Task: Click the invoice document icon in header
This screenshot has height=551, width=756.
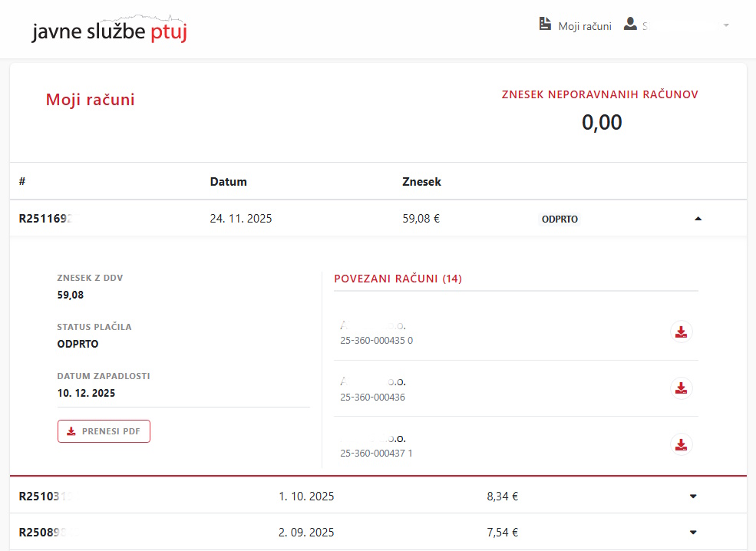Action: pyautogui.click(x=545, y=25)
